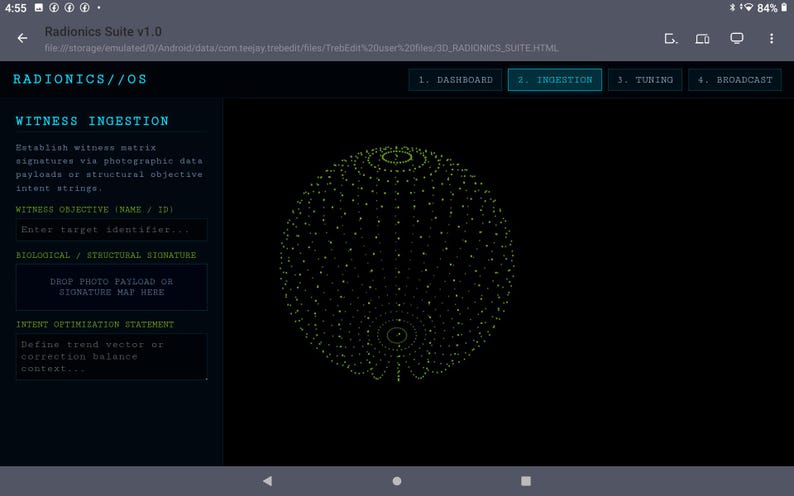Tap the Bluetooth status icon
The image size is (794, 496).
(732, 8)
